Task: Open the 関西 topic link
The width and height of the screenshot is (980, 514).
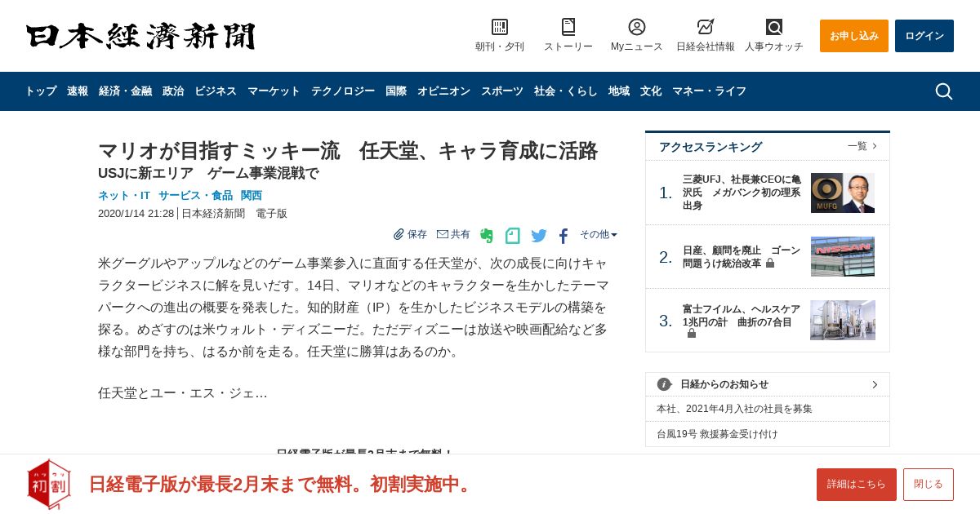Action: (x=252, y=196)
